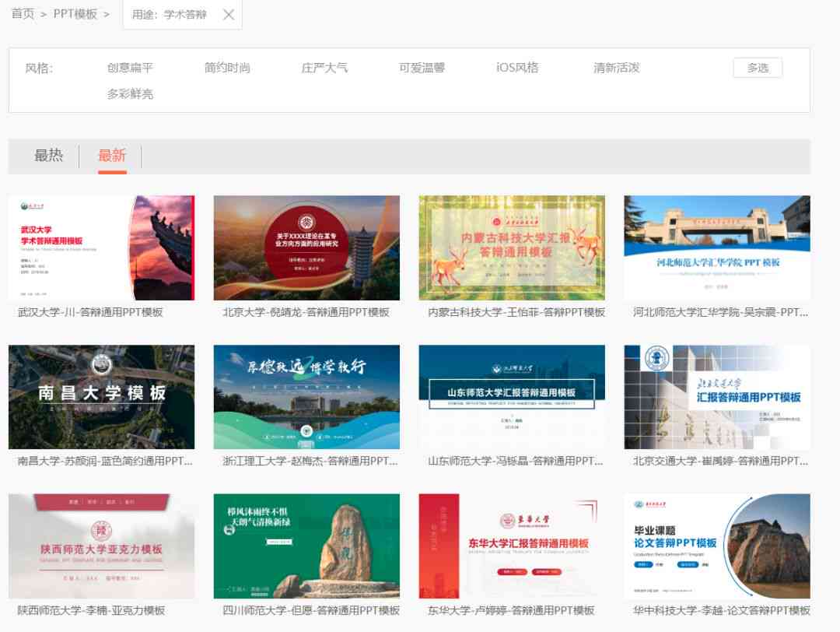Open the 陕西师范大学亚克力 template thumbnail

tap(101, 546)
